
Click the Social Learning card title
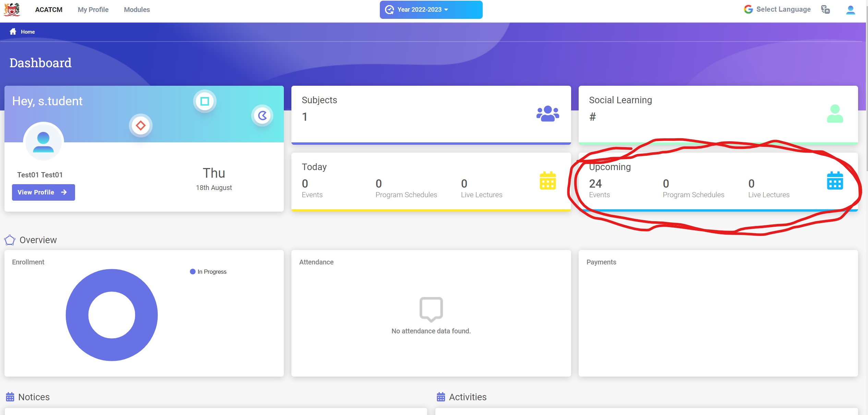620,100
